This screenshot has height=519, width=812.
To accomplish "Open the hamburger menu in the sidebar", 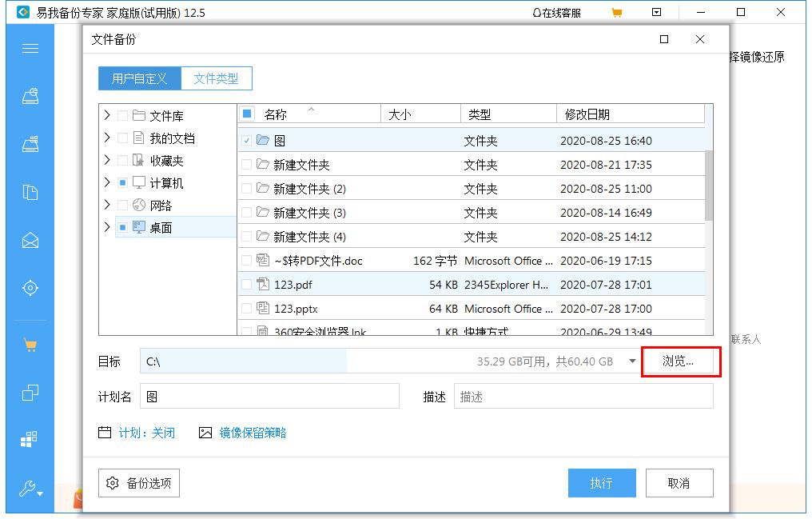I will click(30, 48).
